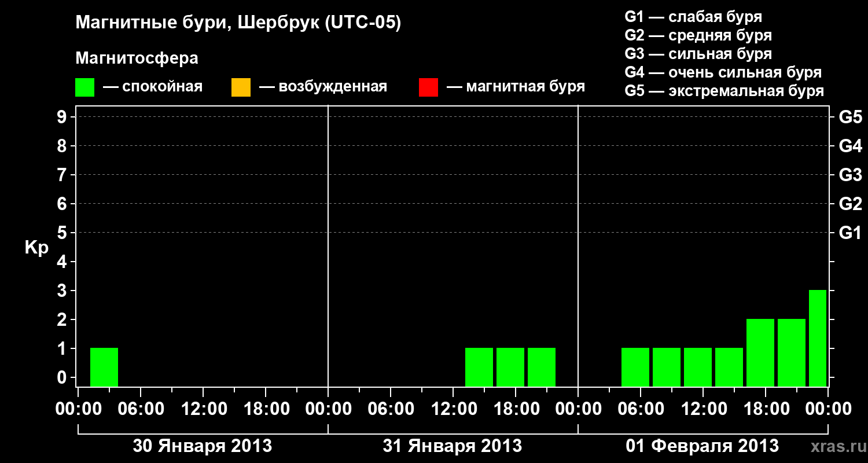
Task: Click legend text 'G4 — очень сильная буря'
Action: [x=723, y=72]
